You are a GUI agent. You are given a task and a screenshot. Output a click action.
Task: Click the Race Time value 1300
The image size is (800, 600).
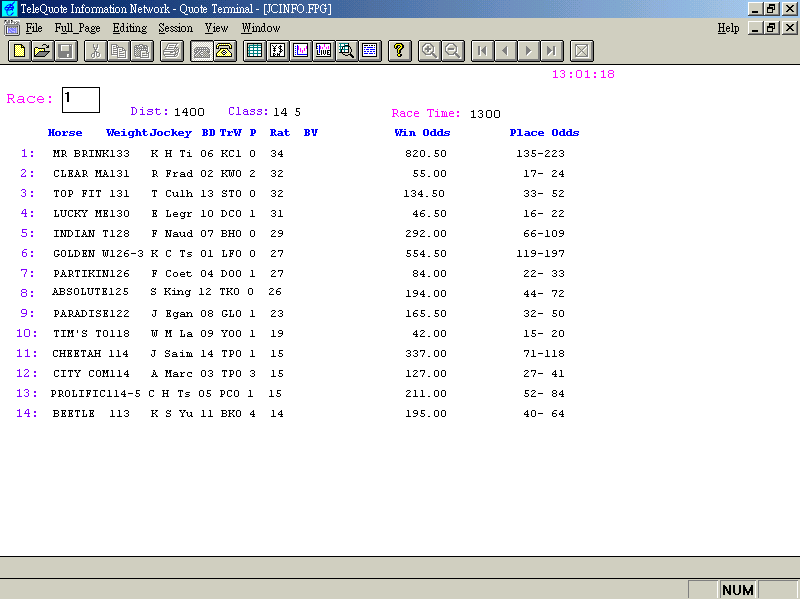[485, 114]
